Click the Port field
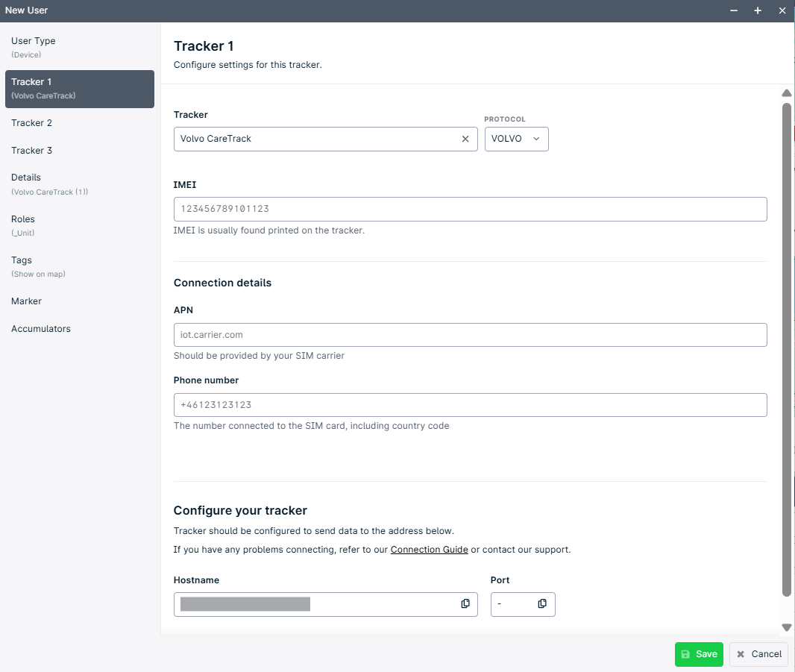795x672 pixels. click(x=523, y=605)
